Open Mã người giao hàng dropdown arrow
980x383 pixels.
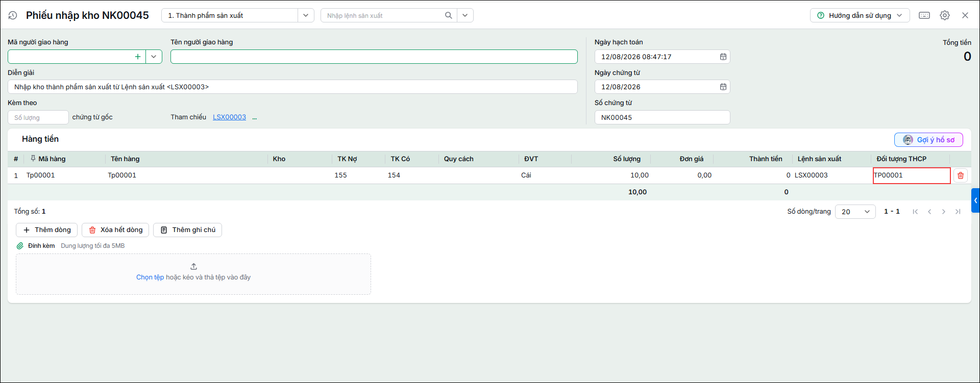click(154, 57)
